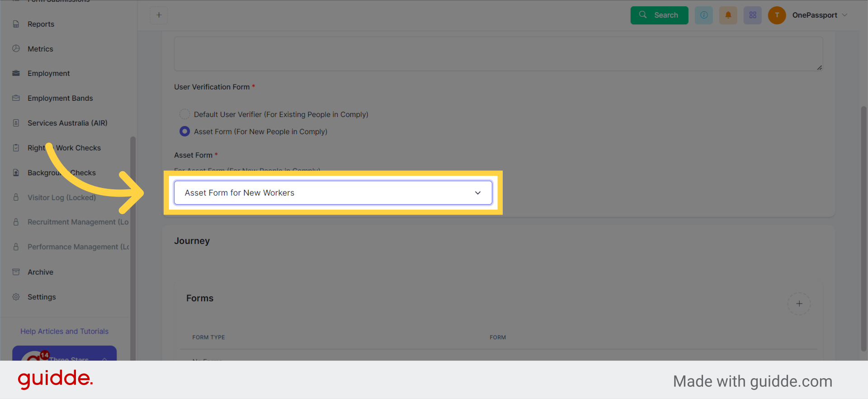Click the Services Australia (AIR) icon
Viewport: 868px width, 399px height.
[x=16, y=123]
